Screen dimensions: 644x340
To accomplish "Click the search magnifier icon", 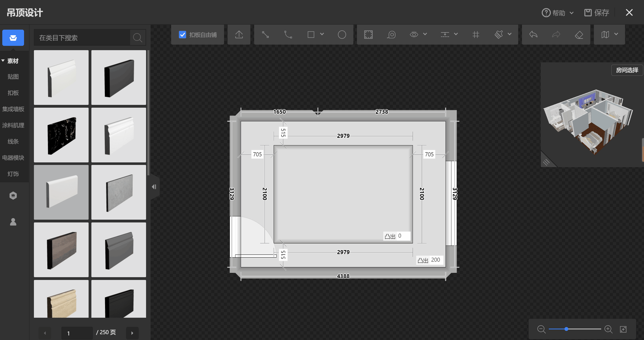I will point(137,38).
